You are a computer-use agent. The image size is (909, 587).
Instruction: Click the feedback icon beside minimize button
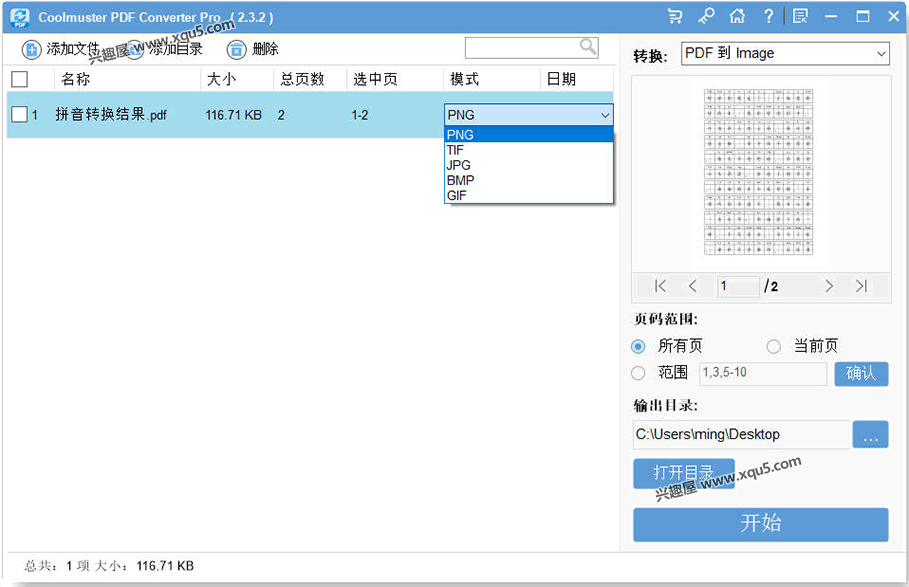pyautogui.click(x=800, y=15)
